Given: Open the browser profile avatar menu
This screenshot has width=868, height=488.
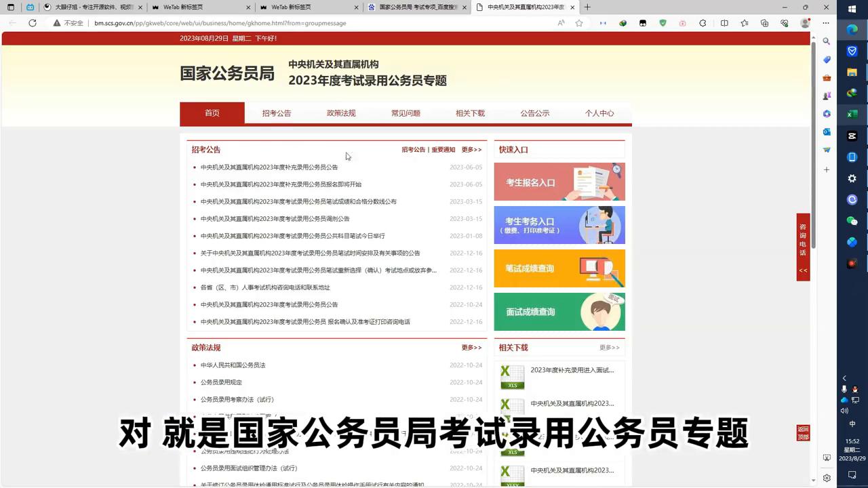Looking at the screenshot, I should 804,22.
